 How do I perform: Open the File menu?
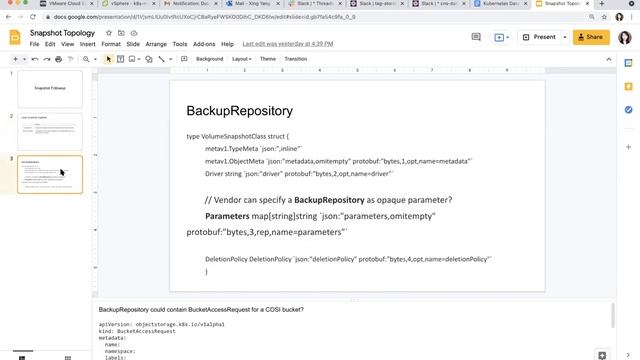34,44
